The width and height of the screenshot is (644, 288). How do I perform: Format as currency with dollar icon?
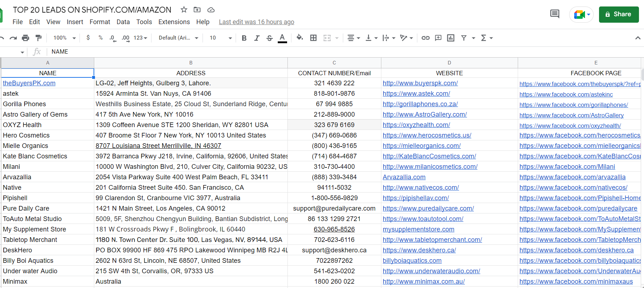[88, 38]
